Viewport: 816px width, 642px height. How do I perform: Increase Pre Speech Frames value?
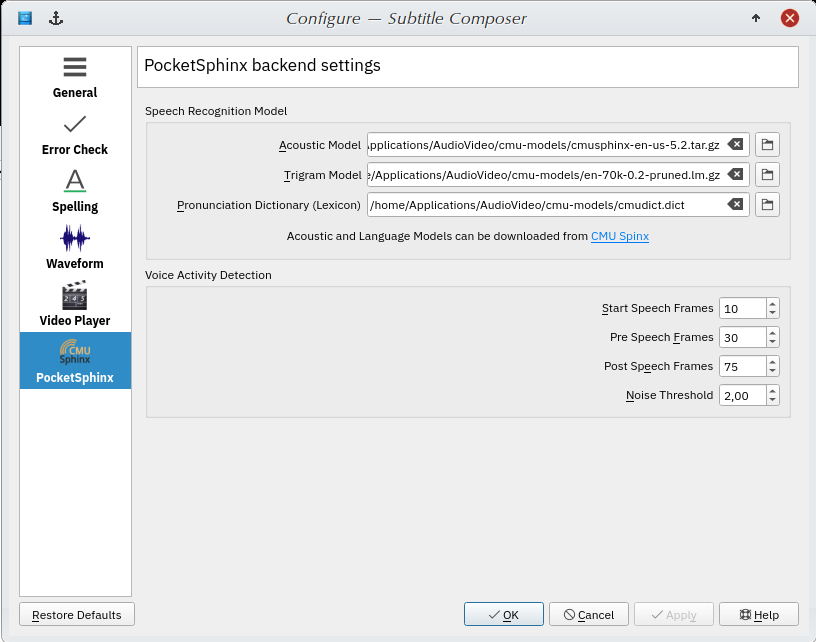[773, 333]
